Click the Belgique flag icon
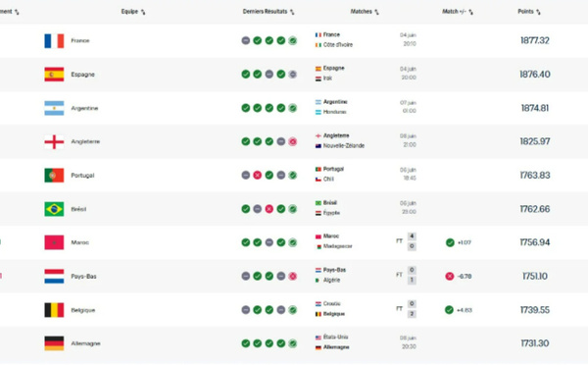588x365 pixels. pyautogui.click(x=54, y=310)
